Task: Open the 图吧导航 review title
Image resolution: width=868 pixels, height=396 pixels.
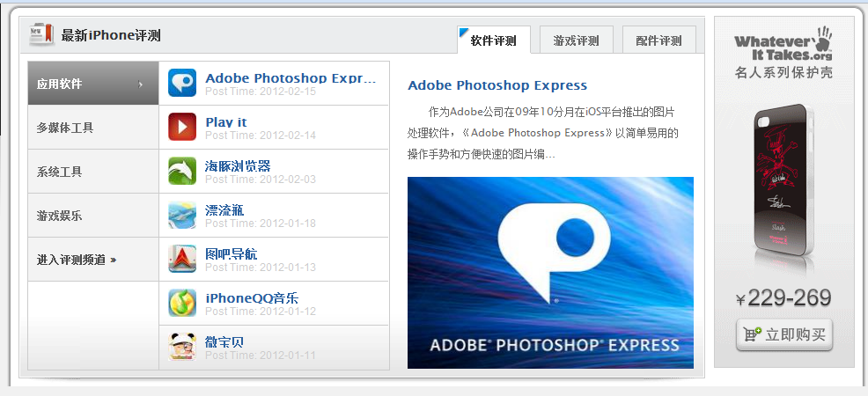Action: [x=231, y=253]
